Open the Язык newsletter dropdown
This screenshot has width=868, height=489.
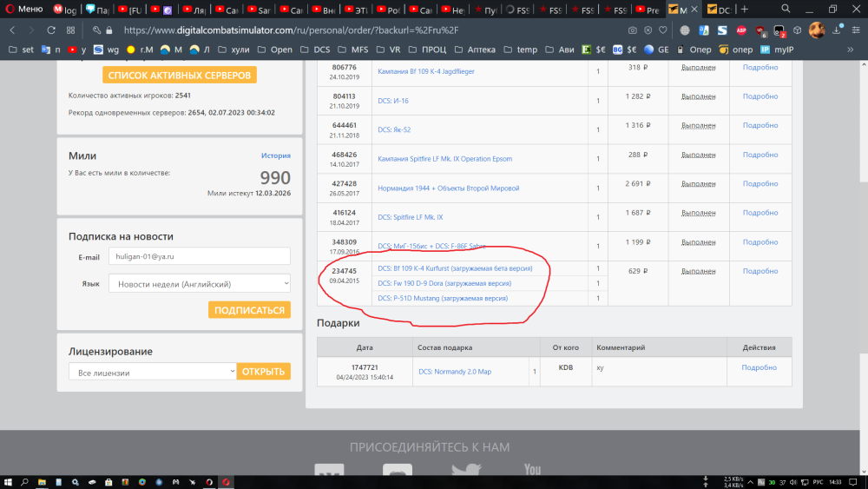tap(200, 284)
